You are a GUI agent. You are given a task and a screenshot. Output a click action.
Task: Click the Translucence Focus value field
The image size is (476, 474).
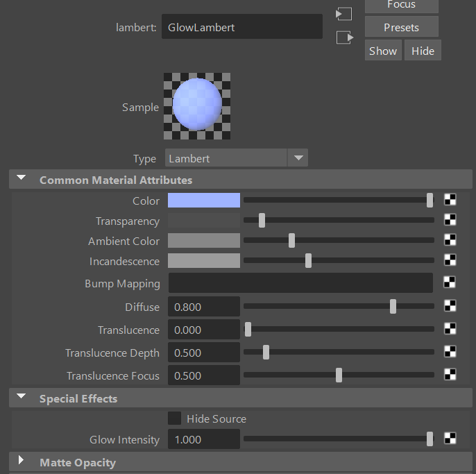click(204, 375)
